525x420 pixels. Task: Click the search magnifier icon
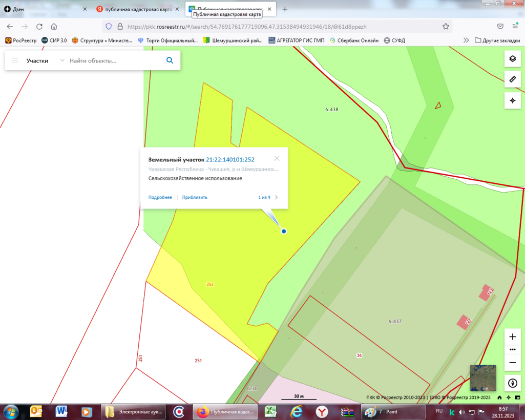click(170, 60)
